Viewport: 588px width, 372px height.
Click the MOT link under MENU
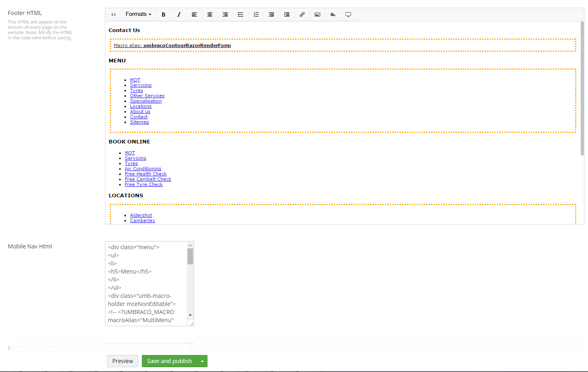coord(135,80)
